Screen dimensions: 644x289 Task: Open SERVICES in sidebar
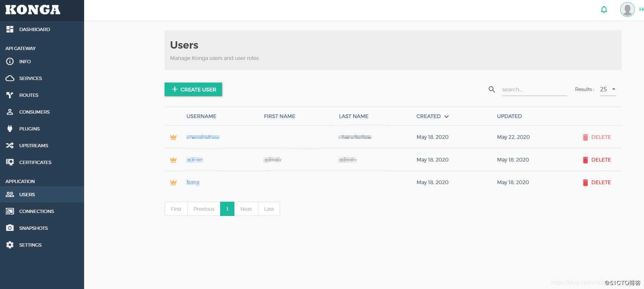coord(42,78)
